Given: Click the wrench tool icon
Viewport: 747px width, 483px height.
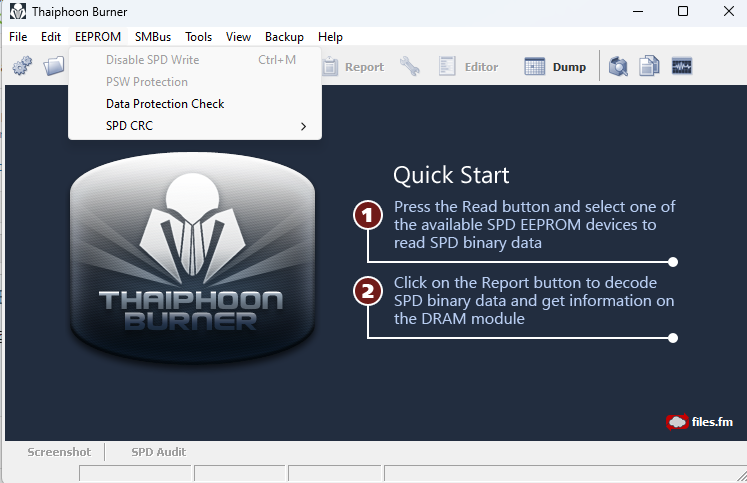Looking at the screenshot, I should 410,66.
